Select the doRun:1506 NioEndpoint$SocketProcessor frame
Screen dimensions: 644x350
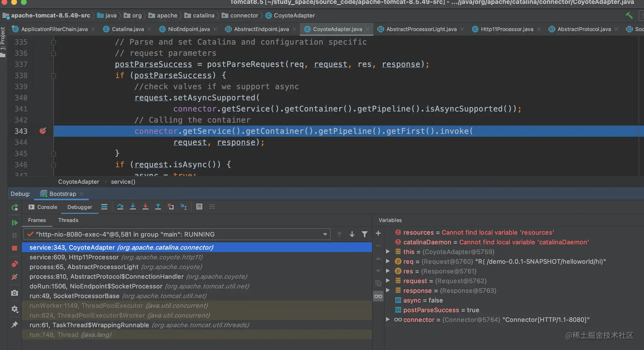pyautogui.click(x=197, y=286)
